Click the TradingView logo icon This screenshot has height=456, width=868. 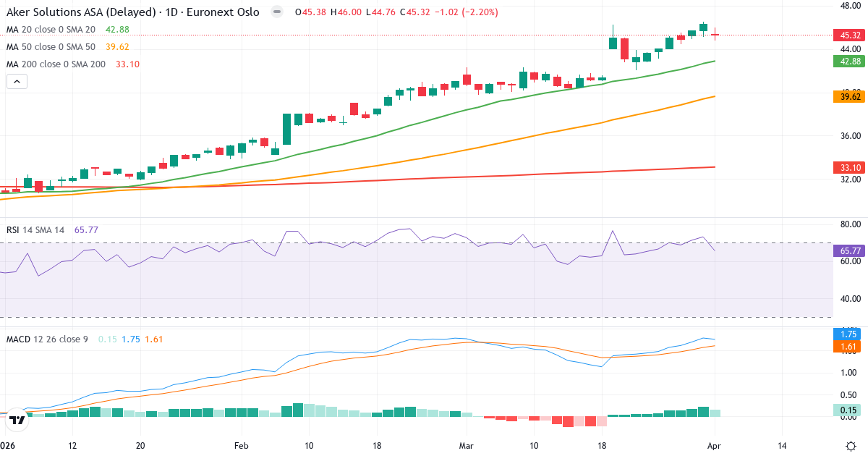pos(18,419)
